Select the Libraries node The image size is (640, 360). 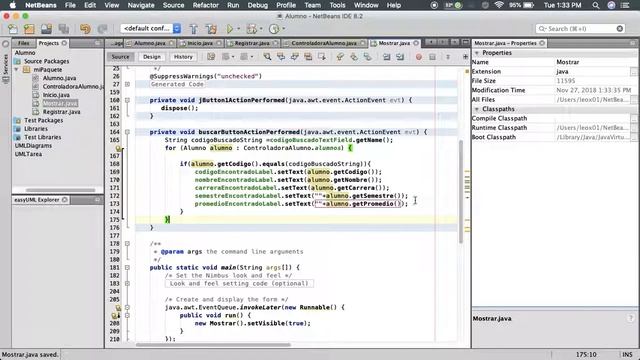point(36,129)
